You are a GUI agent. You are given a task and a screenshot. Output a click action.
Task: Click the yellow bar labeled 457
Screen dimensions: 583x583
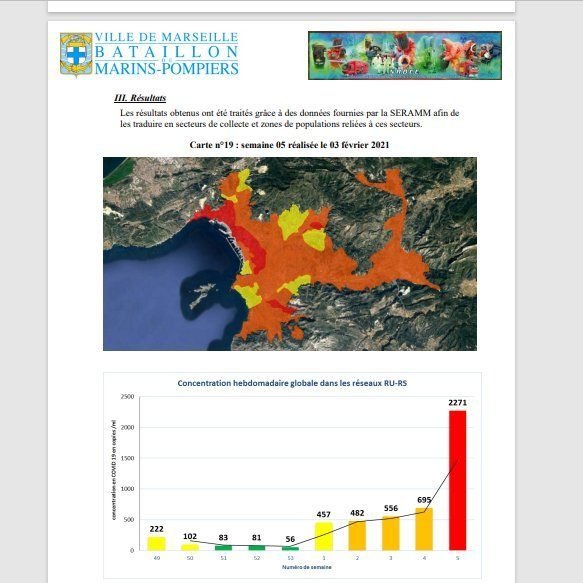click(323, 536)
